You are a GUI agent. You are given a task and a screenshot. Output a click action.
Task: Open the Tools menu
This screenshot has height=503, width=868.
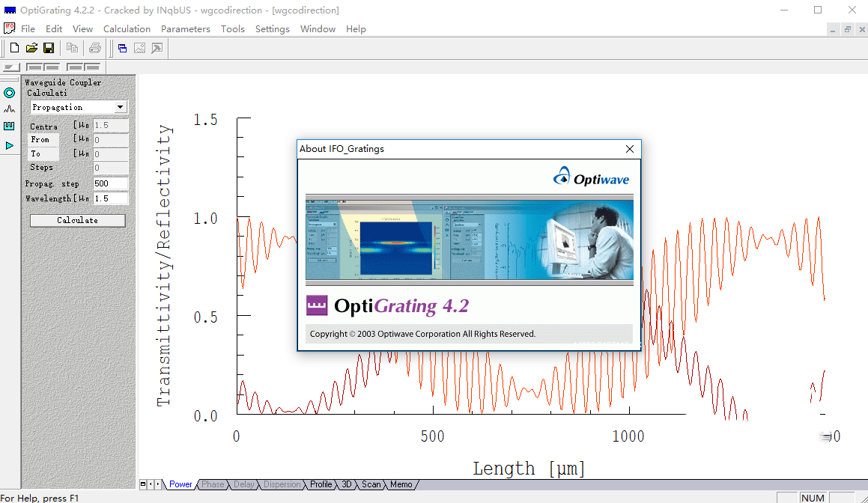232,28
